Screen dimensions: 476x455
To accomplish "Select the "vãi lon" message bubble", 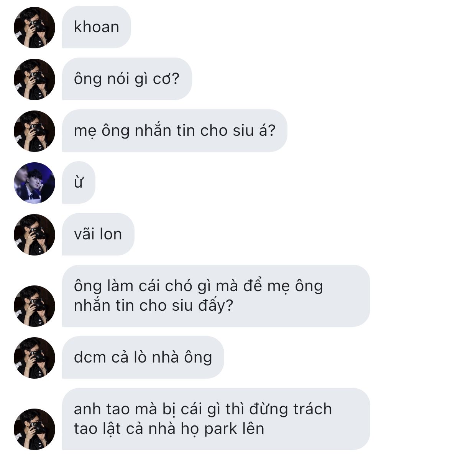I will pos(98,234).
